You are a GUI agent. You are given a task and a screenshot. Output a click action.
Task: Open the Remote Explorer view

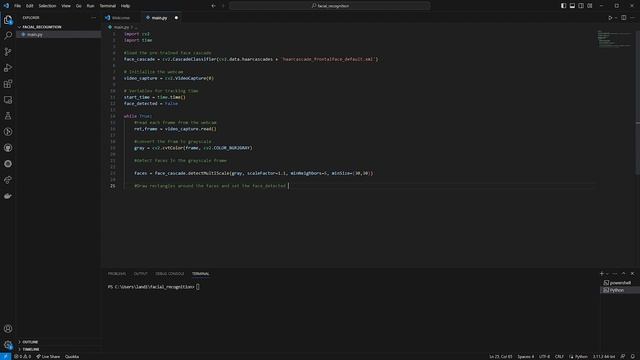[x=8, y=100]
